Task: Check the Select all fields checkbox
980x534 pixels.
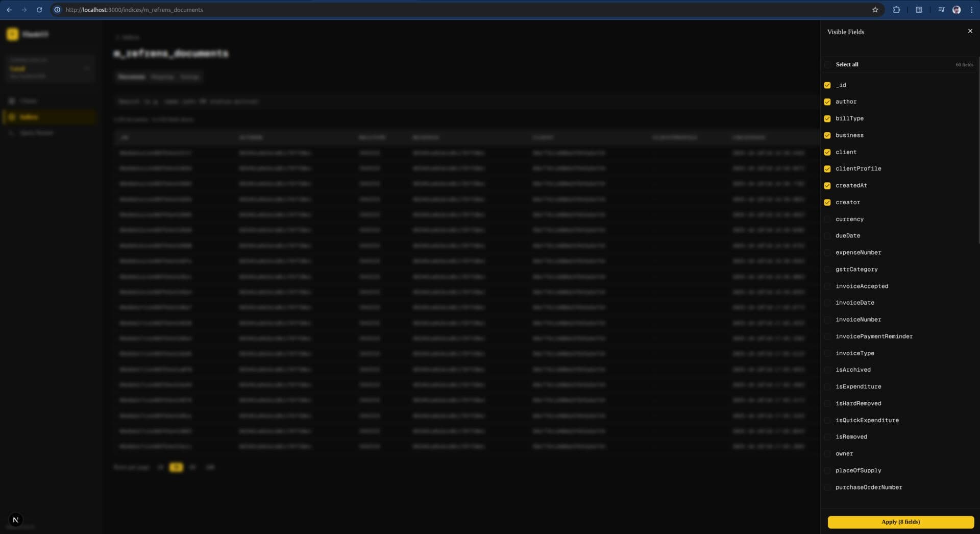Action: pos(827,64)
